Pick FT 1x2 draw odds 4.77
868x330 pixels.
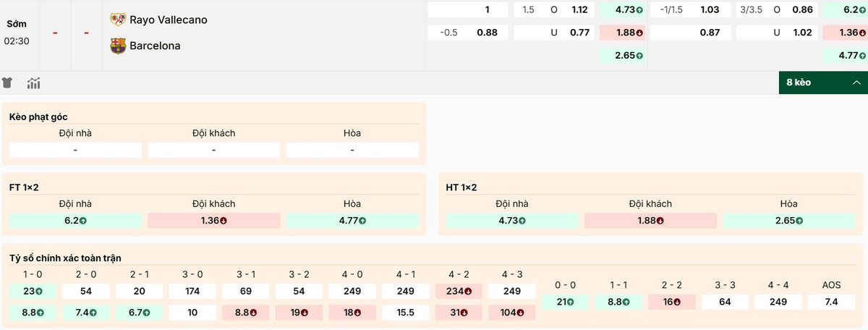[352, 221]
